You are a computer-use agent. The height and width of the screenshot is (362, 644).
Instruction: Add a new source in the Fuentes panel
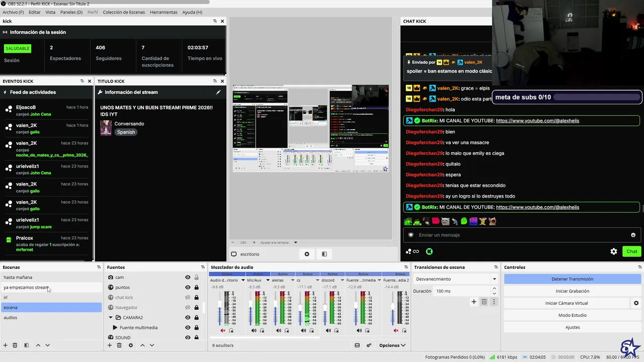pos(110,345)
